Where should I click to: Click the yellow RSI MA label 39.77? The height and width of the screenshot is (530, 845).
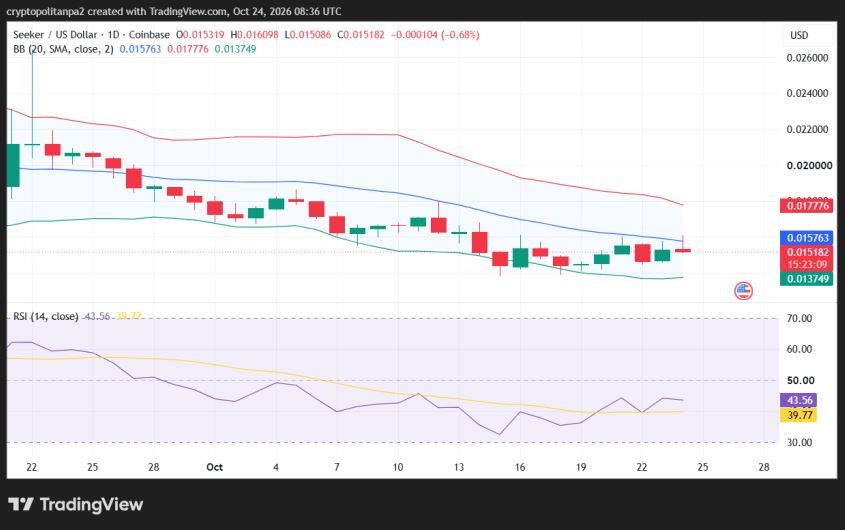(x=799, y=415)
